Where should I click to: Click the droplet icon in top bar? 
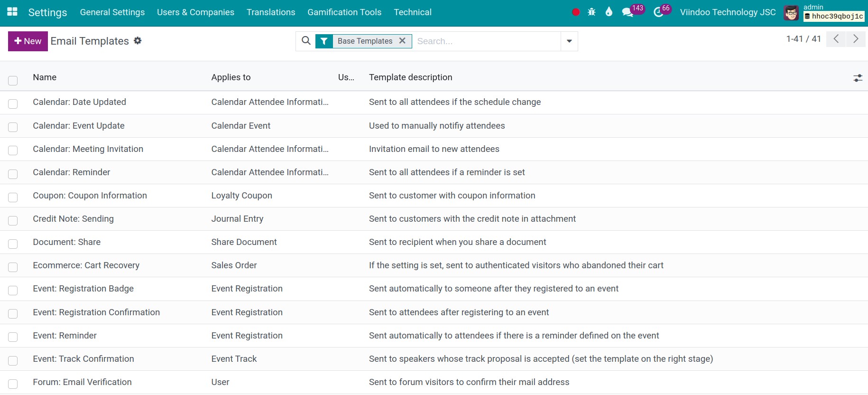(609, 12)
